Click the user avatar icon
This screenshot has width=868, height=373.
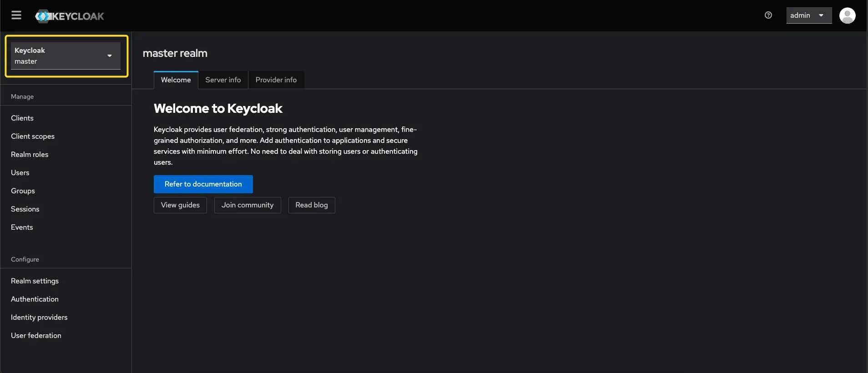click(847, 15)
